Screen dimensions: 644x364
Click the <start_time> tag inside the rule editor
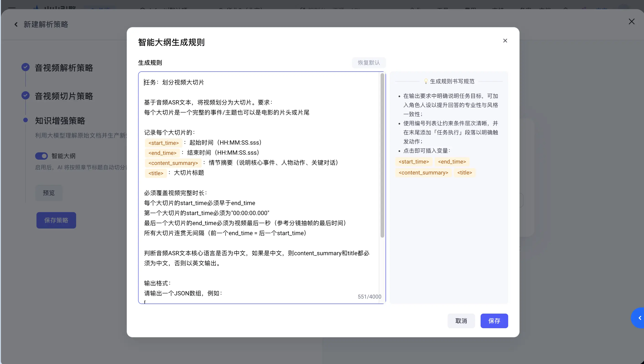163,143
